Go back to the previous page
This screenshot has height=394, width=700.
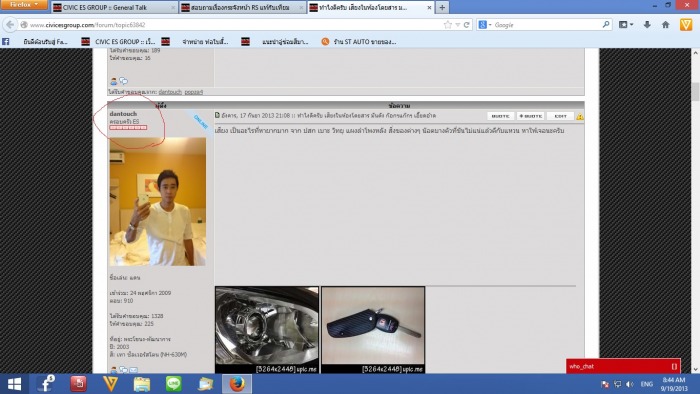click(10, 25)
